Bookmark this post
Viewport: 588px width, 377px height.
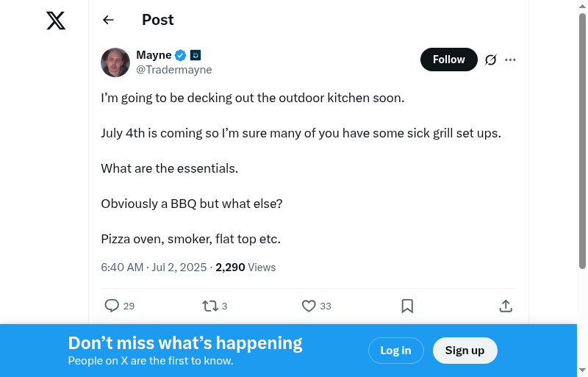pos(407,306)
